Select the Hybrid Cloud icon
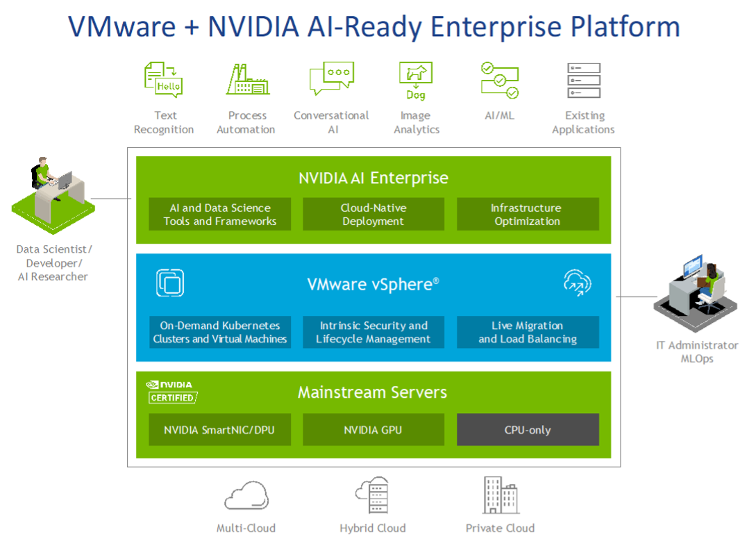Viewport: 756px width, 545px height. coord(373,496)
